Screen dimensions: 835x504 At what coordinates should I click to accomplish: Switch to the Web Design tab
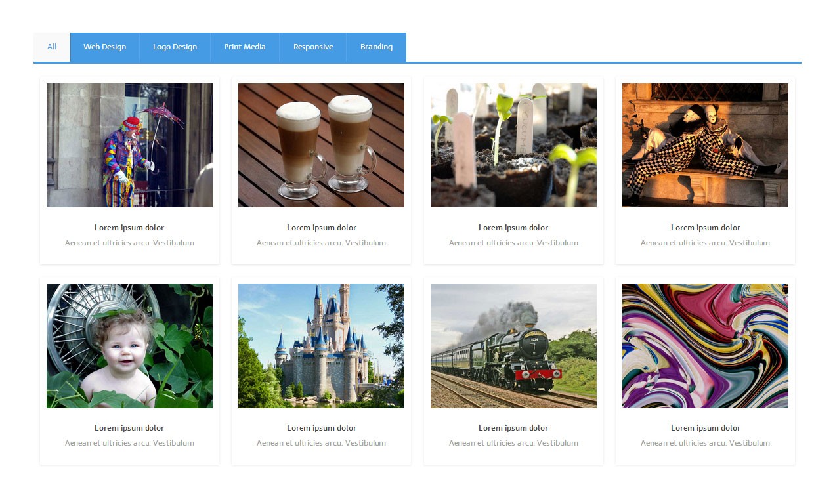click(104, 47)
